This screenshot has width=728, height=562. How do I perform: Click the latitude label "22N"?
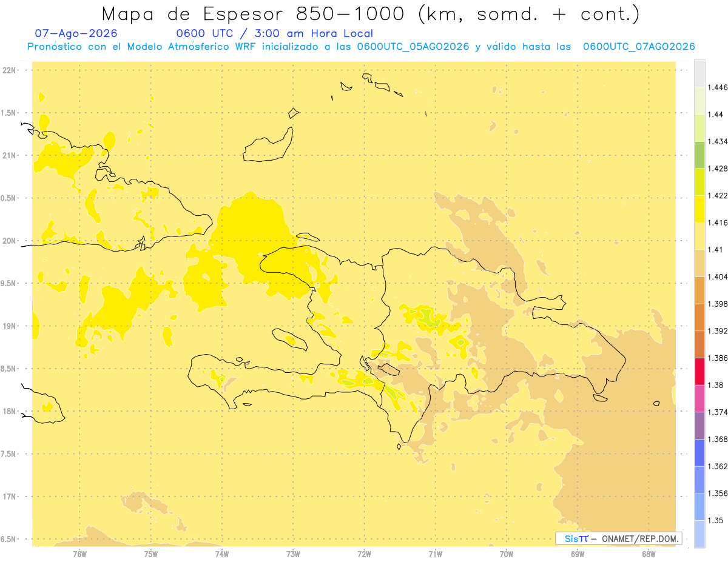pyautogui.click(x=8, y=70)
